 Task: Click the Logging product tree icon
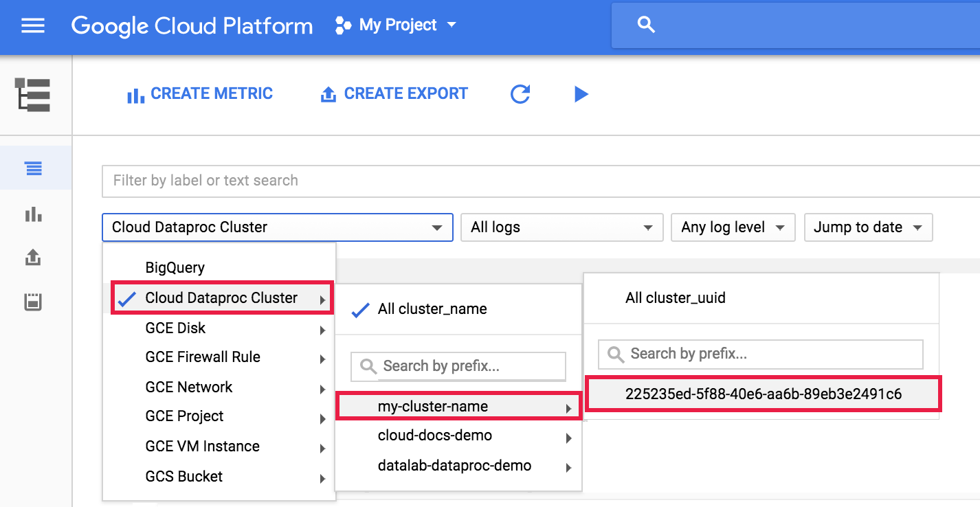coord(33,94)
